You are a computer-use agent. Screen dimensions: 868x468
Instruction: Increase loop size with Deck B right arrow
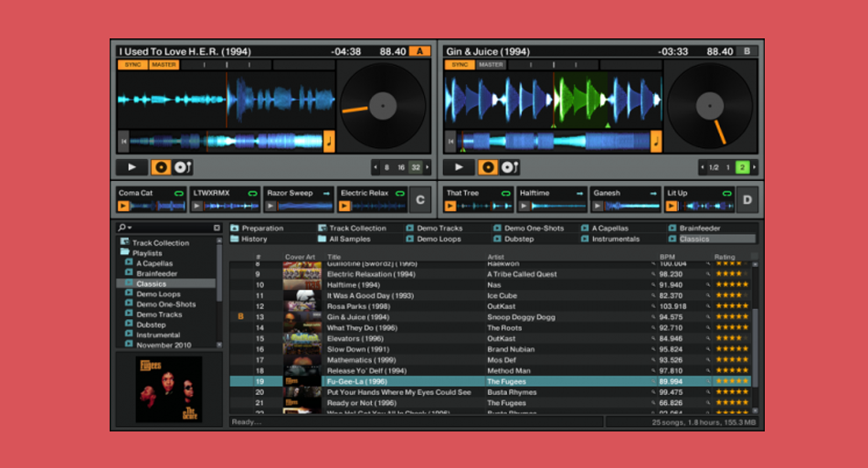(x=754, y=167)
